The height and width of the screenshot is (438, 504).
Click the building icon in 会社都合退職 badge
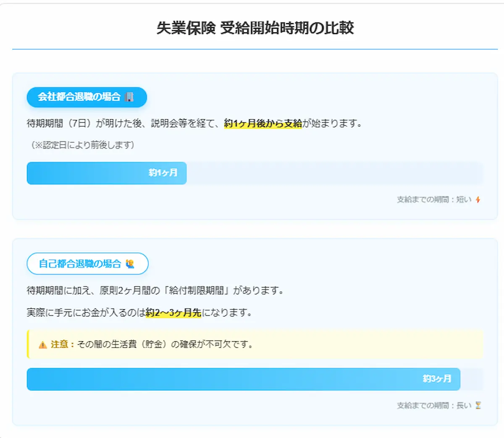click(129, 97)
